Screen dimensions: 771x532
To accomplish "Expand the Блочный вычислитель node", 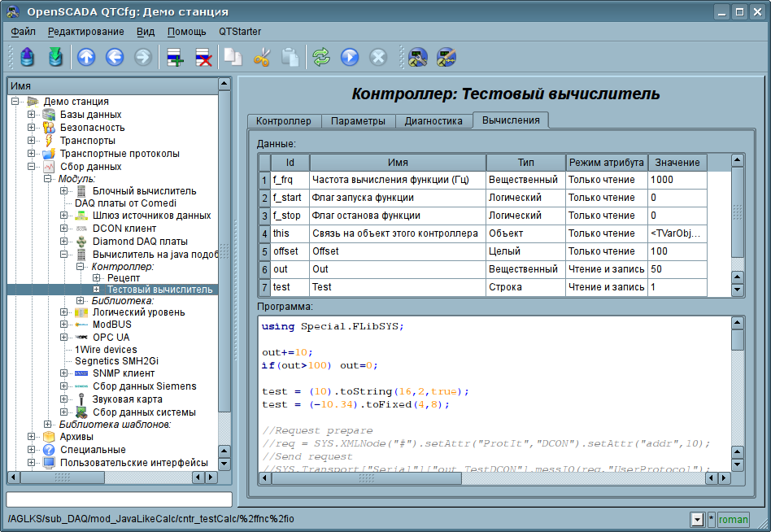I will [x=63, y=191].
